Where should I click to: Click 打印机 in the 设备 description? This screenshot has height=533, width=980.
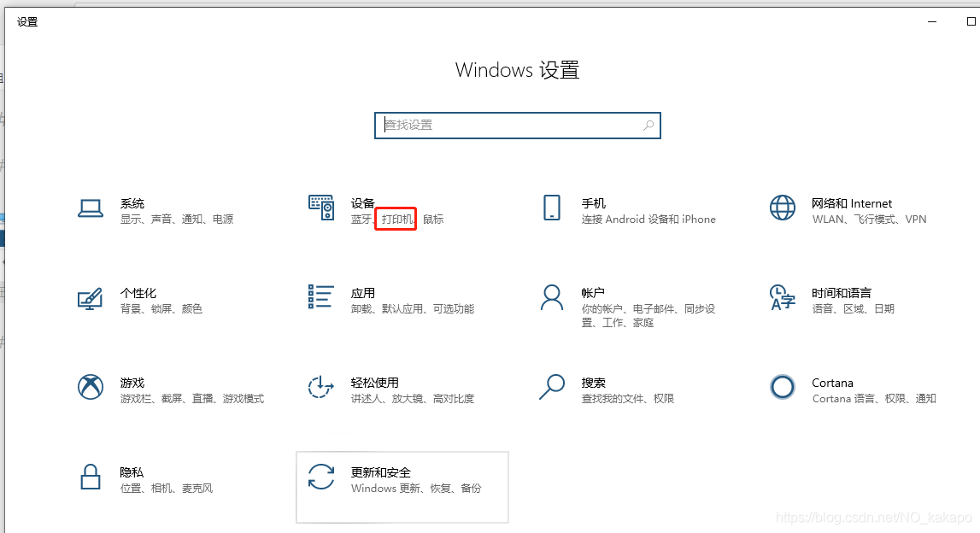397,220
